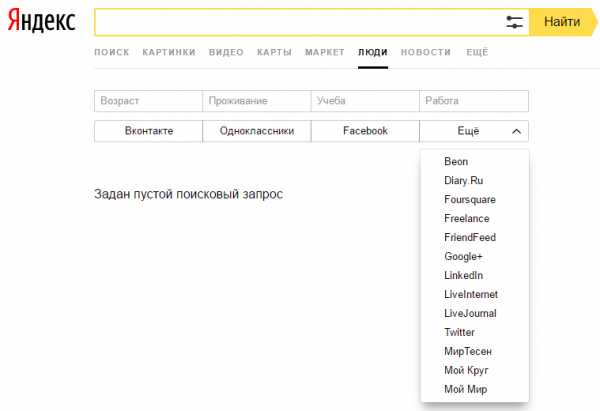Toggle the Facebook network filter
This screenshot has width=600, height=411.
[365, 131]
